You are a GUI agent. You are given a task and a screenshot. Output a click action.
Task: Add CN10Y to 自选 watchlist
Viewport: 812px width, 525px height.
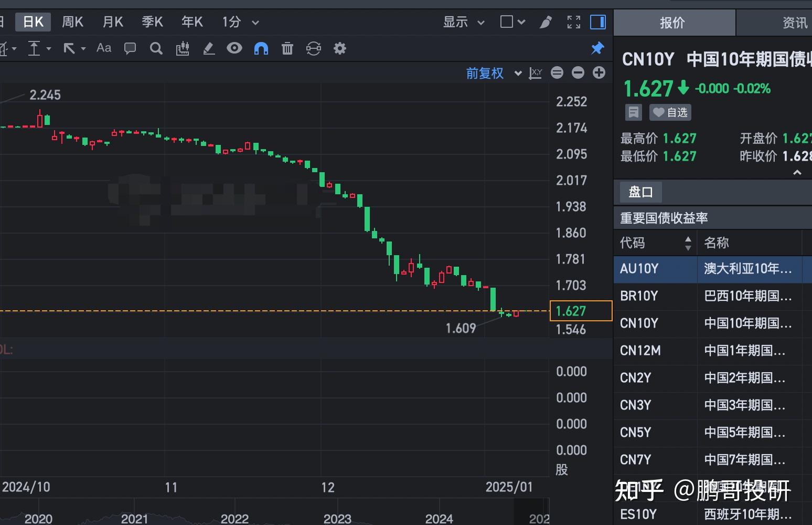pos(670,112)
